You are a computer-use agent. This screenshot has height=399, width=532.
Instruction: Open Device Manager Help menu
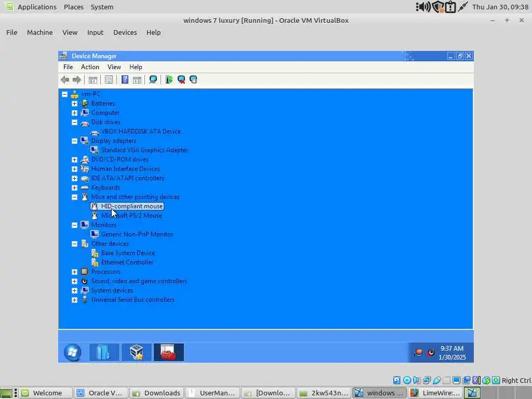[136, 67]
